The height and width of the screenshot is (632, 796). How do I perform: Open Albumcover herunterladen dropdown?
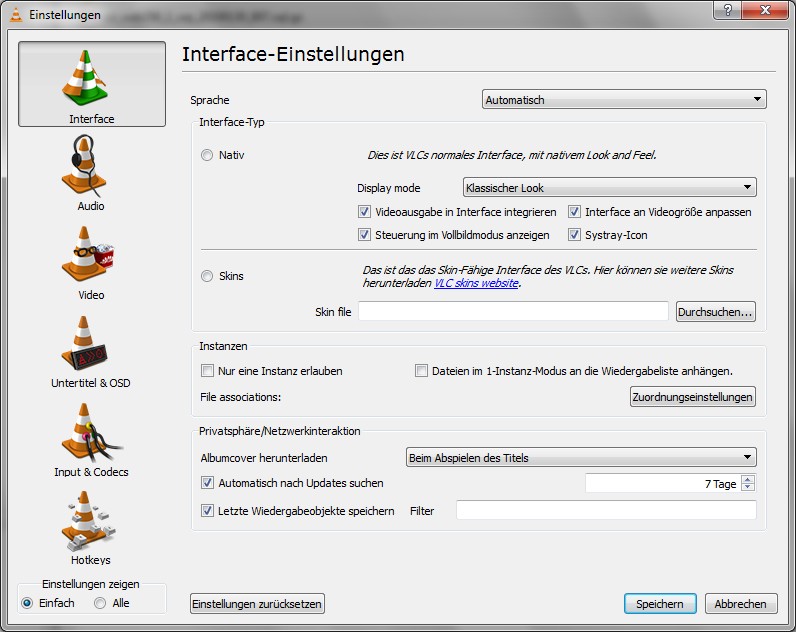tap(580, 458)
